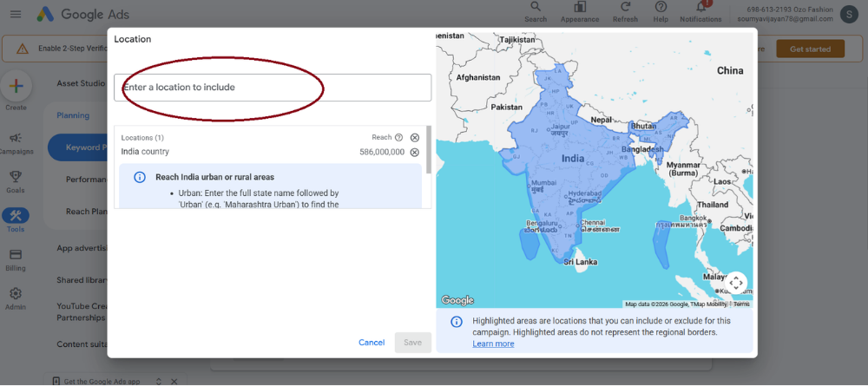Click the 'India country' location row
Viewport: 868px width, 386px height.
(x=270, y=152)
